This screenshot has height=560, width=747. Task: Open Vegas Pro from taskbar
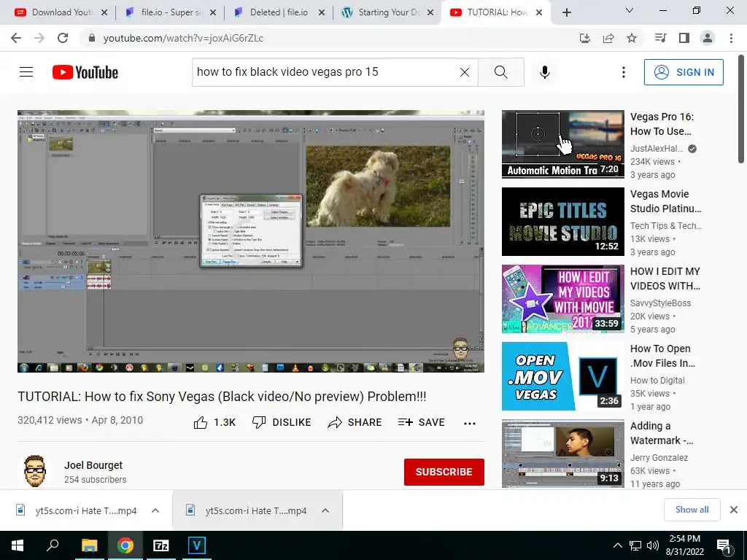pos(197,545)
